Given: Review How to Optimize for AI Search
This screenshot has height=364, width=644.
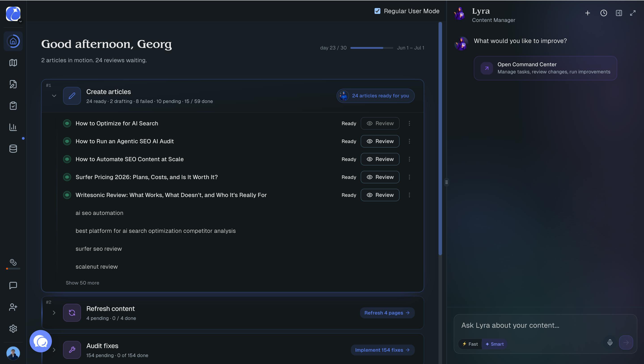Looking at the screenshot, I should click(380, 123).
